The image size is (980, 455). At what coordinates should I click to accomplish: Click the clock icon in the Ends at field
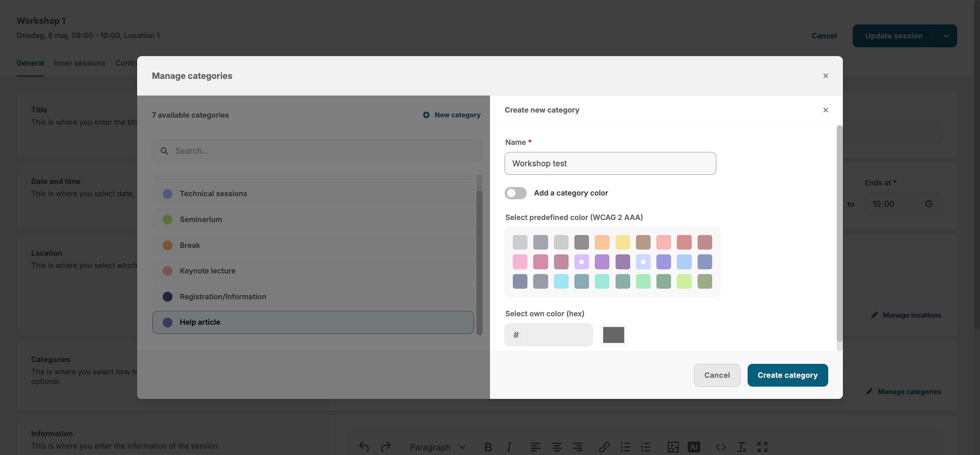pyautogui.click(x=929, y=204)
